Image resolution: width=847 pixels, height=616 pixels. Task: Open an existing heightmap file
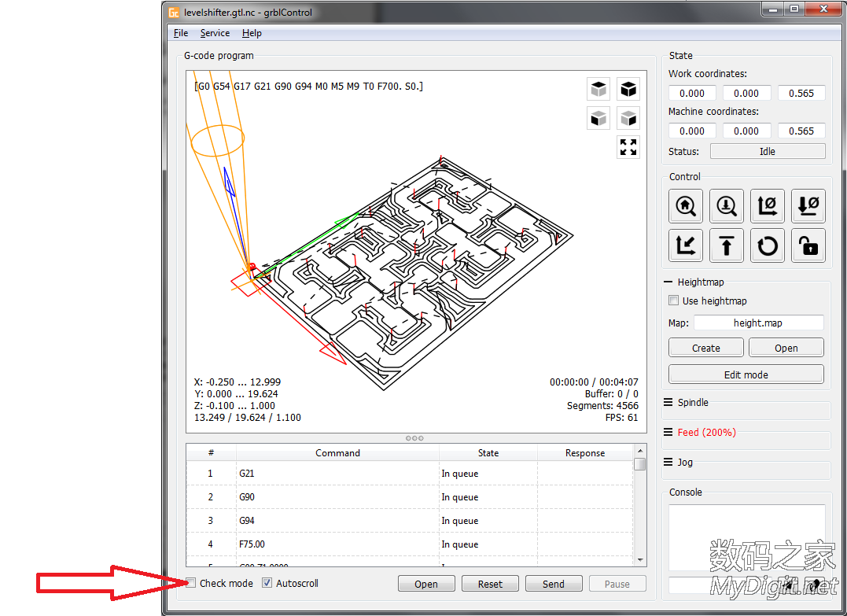point(786,348)
